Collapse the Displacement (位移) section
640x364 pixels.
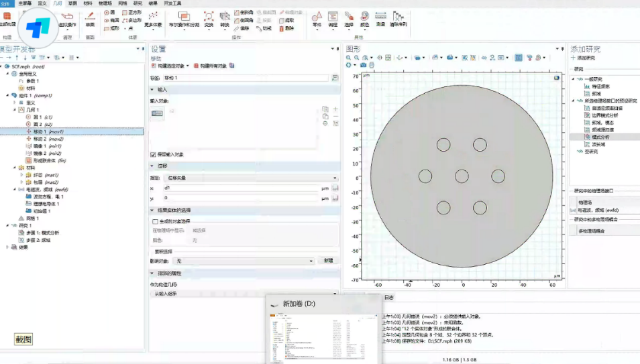152,166
